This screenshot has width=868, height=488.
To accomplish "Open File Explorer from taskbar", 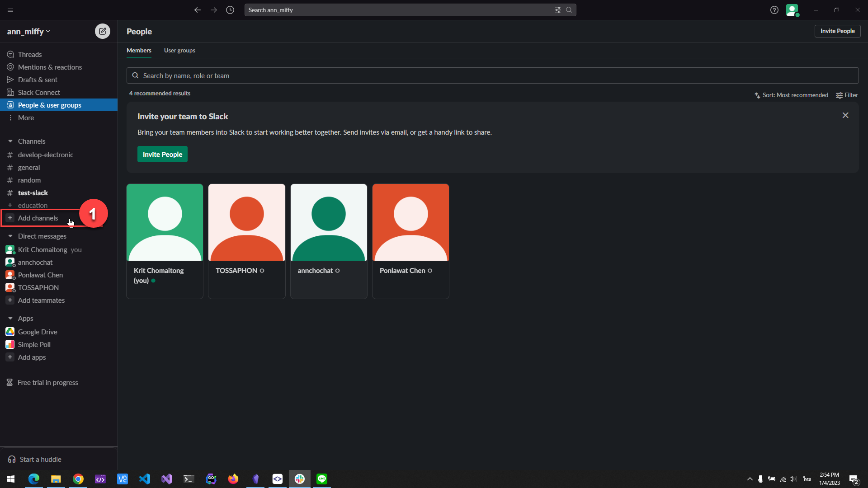I will 56,479.
